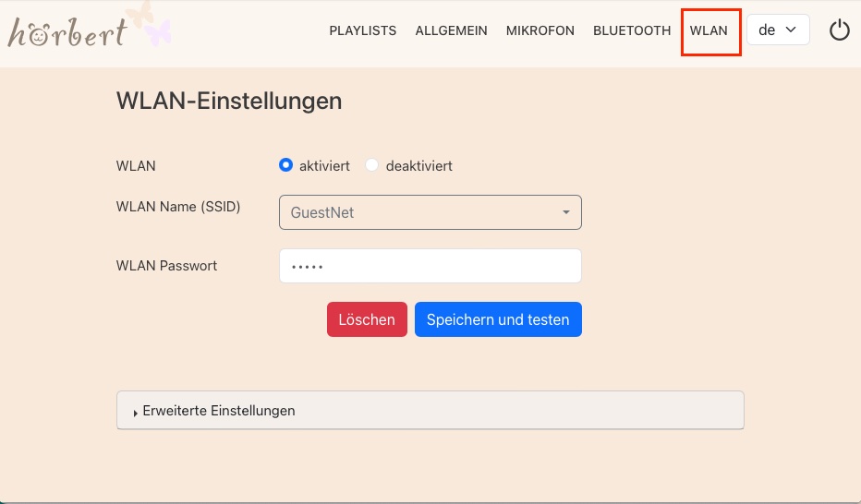Open the PLAYLISTS menu item
The height and width of the screenshot is (504, 861).
(362, 30)
